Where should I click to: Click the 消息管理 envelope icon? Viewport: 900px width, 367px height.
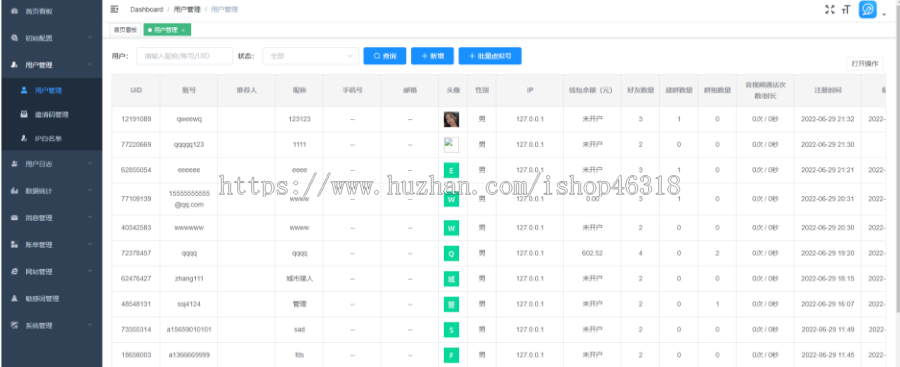point(15,218)
